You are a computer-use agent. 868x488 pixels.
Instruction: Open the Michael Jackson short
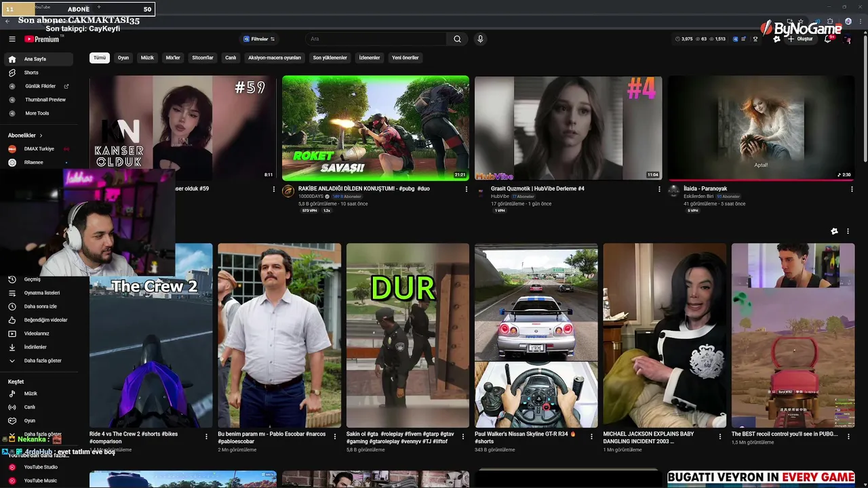click(665, 335)
